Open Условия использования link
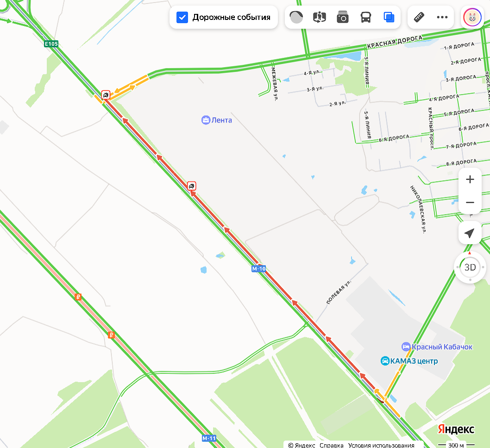The image size is (490, 448). 381,445
